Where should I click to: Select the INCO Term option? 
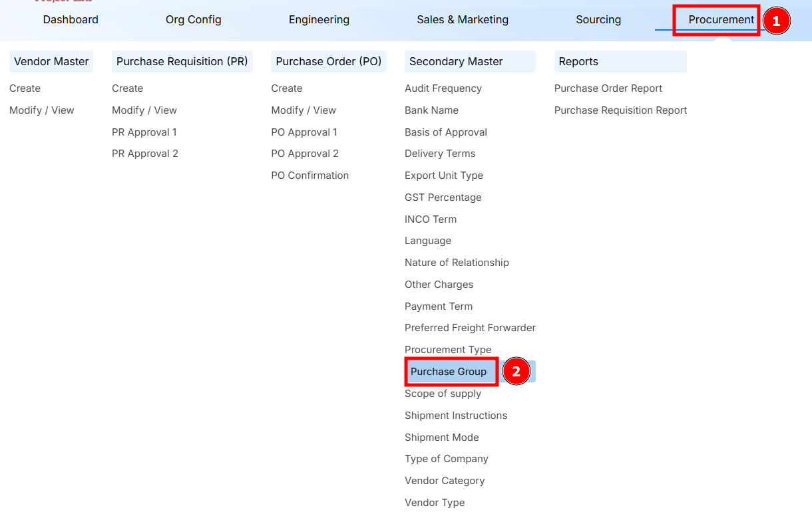coord(431,219)
